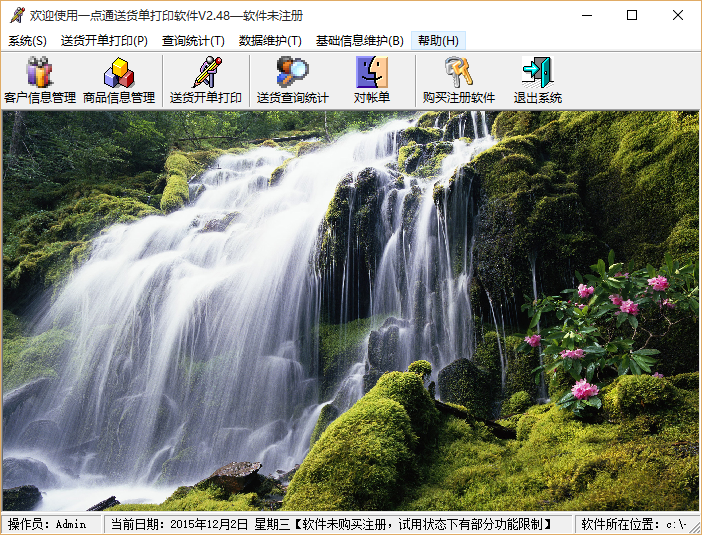Screen dimensions: 702x535
Task: Click the 当前日期 status bar panel
Action: [340, 524]
